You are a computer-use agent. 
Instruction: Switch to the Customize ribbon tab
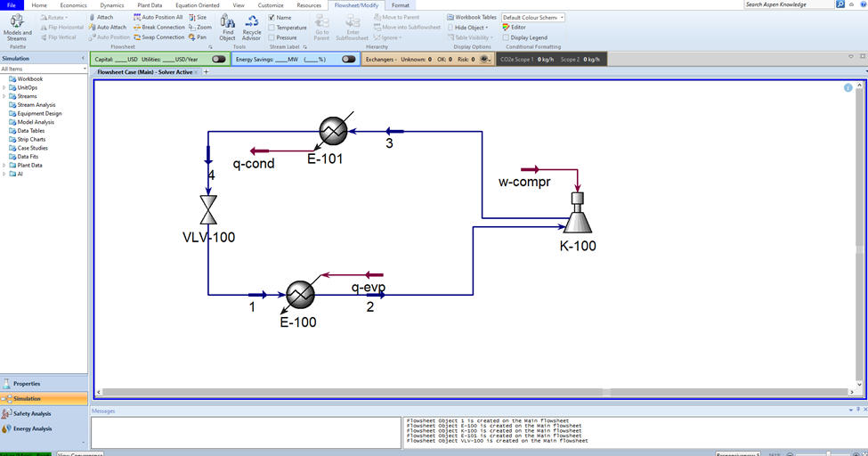coord(270,5)
